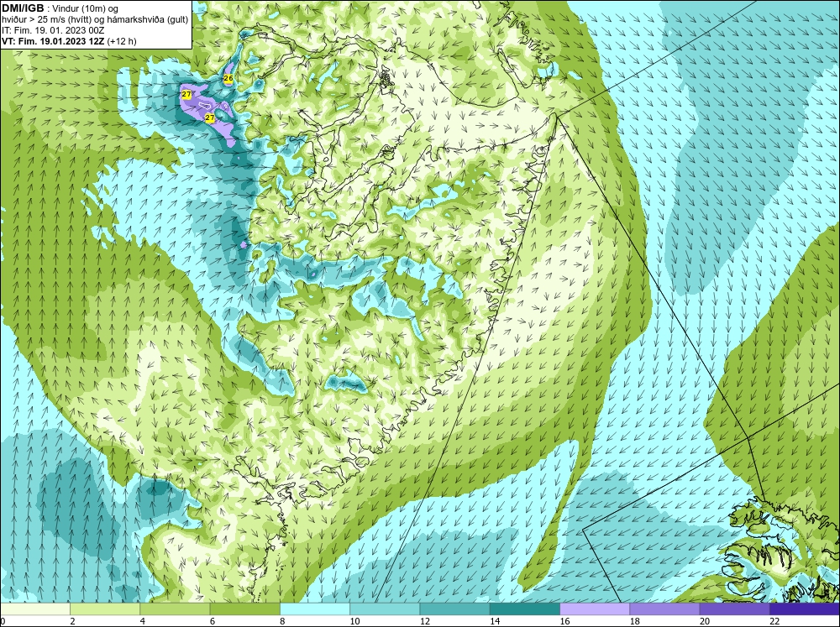This screenshot has height=627, width=840.
Task: Pick the 14–16 m/s dark teal legend swatch
Action: pyautogui.click(x=524, y=609)
